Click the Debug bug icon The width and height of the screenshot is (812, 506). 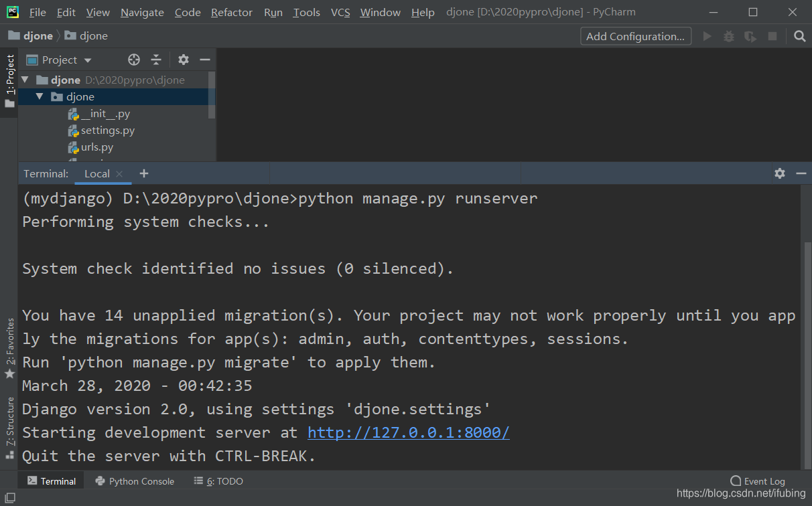(x=729, y=36)
